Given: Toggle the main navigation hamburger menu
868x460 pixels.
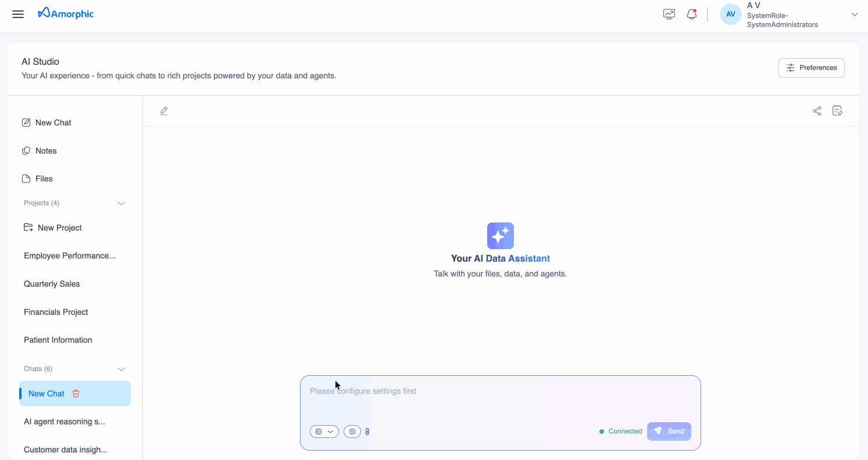Looking at the screenshot, I should pos(17,14).
